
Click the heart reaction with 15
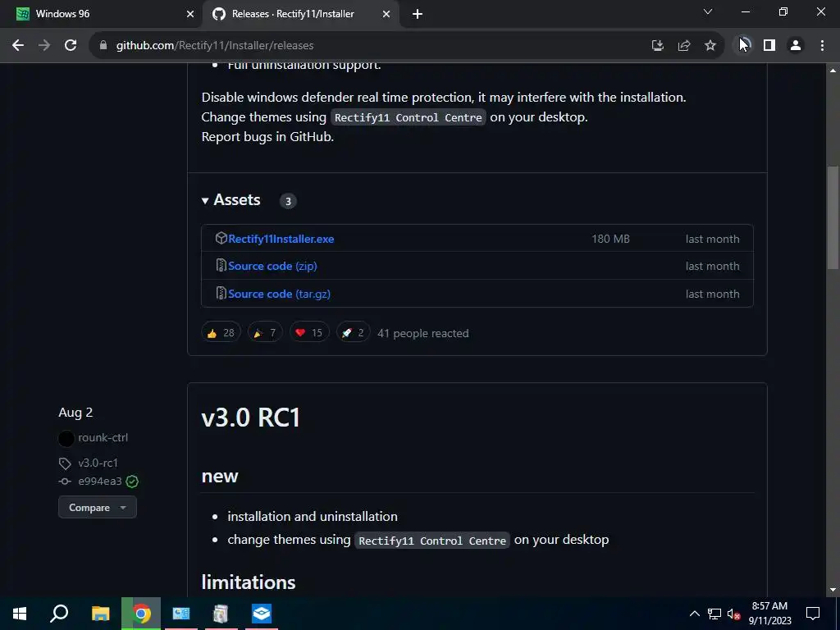coord(309,333)
